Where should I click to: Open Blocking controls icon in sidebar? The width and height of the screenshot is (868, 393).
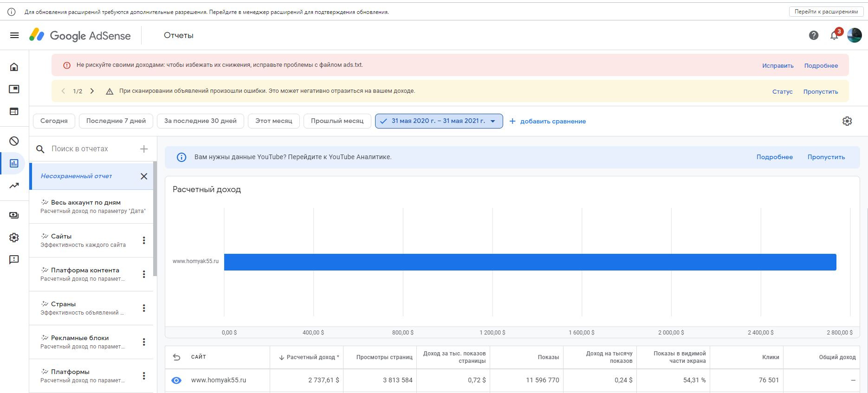pos(14,141)
